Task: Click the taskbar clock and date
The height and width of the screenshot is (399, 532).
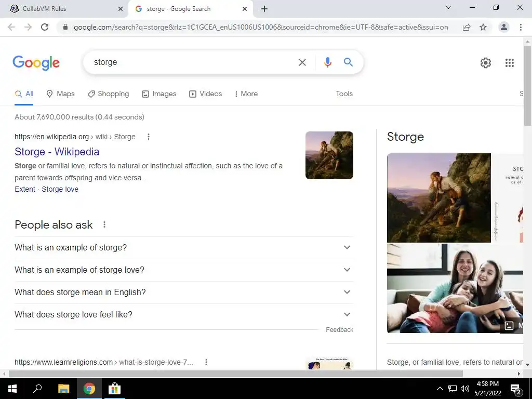Action: coord(487,389)
